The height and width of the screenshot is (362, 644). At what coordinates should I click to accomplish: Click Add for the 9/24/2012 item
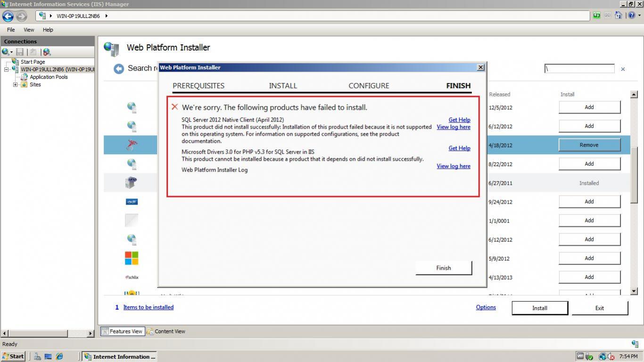tap(589, 201)
